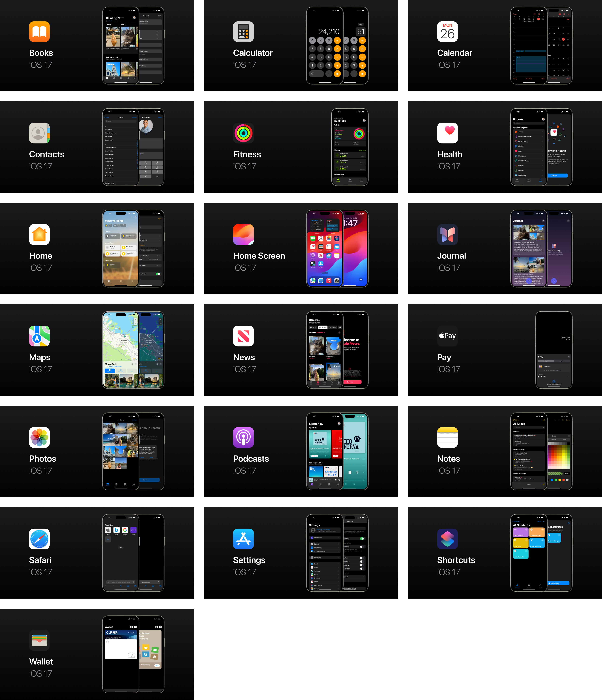The height and width of the screenshot is (700, 602).
Task: Turn off the green switch in Developer settings
Action: pyautogui.click(x=362, y=539)
